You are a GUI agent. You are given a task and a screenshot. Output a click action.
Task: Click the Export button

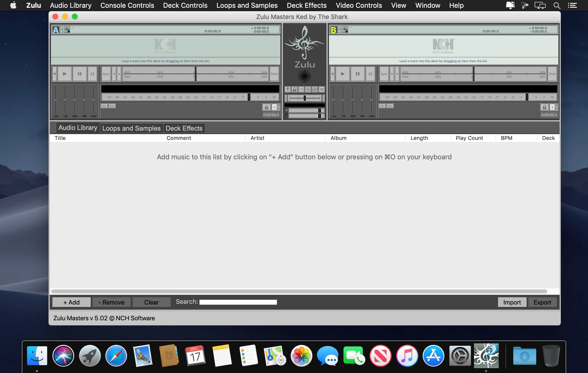tap(542, 302)
